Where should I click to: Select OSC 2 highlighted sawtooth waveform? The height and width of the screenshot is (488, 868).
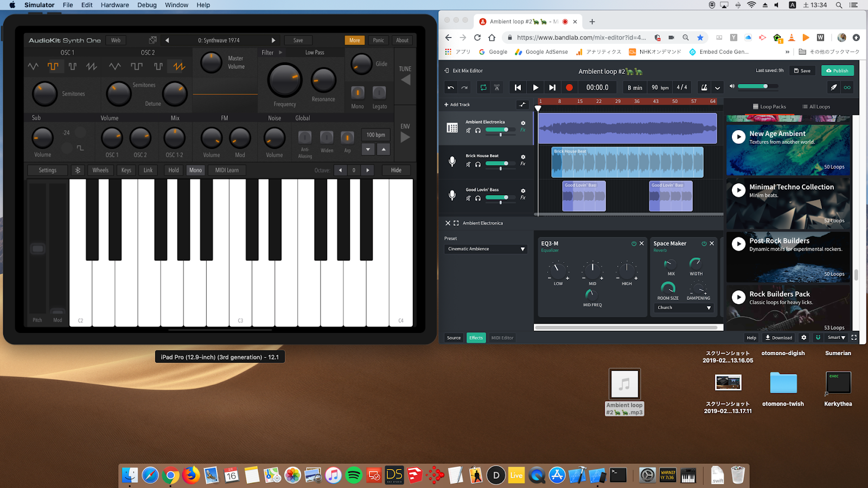click(179, 66)
